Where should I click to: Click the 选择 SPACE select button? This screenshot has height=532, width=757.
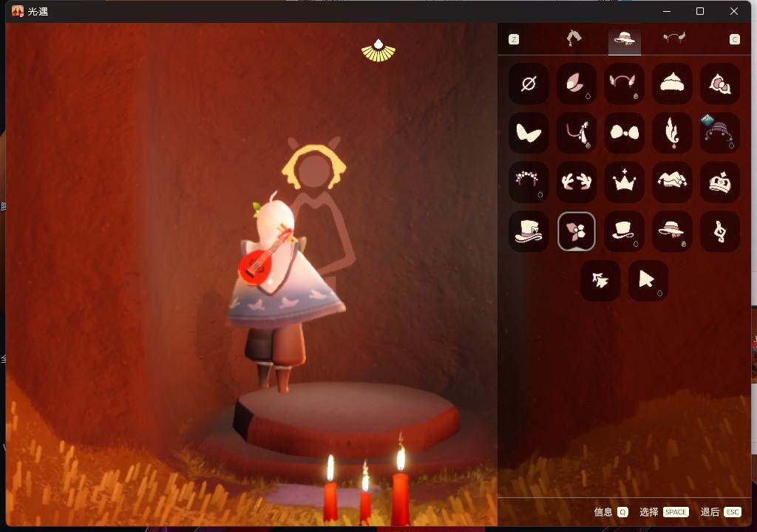coord(664,512)
